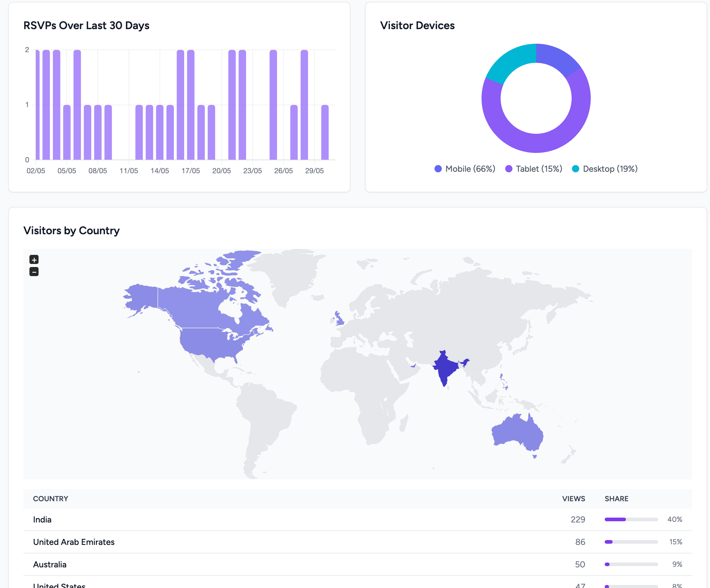
Task: Click United Arab Emirates' 86 views value
Action: click(580, 542)
